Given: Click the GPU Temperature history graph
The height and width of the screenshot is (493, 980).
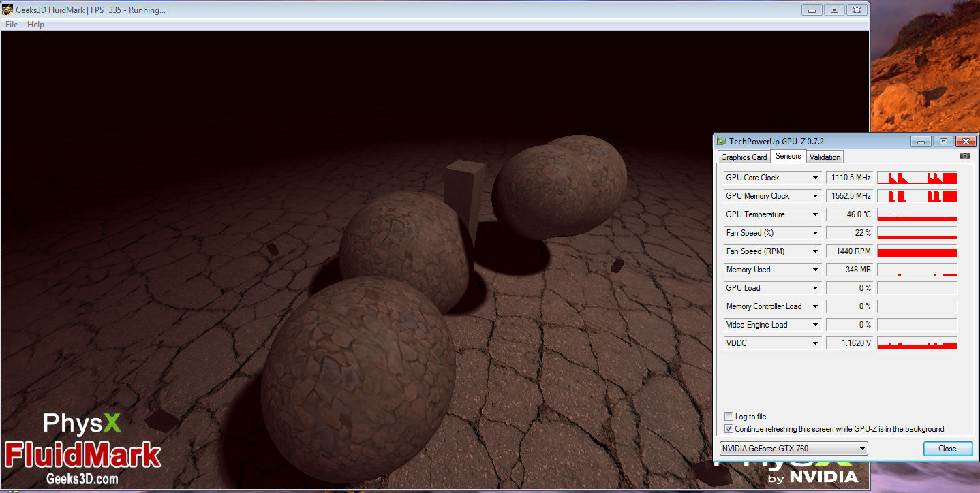Looking at the screenshot, I should tap(917, 214).
